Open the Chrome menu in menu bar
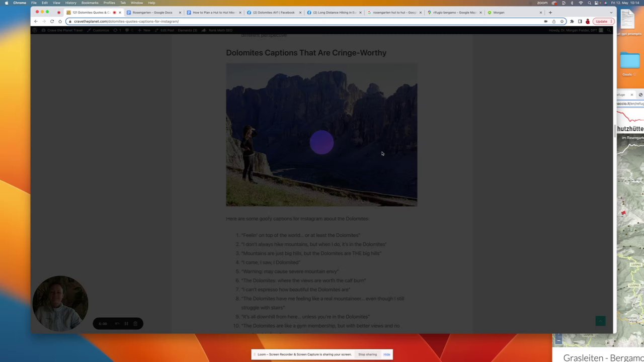 click(x=20, y=3)
